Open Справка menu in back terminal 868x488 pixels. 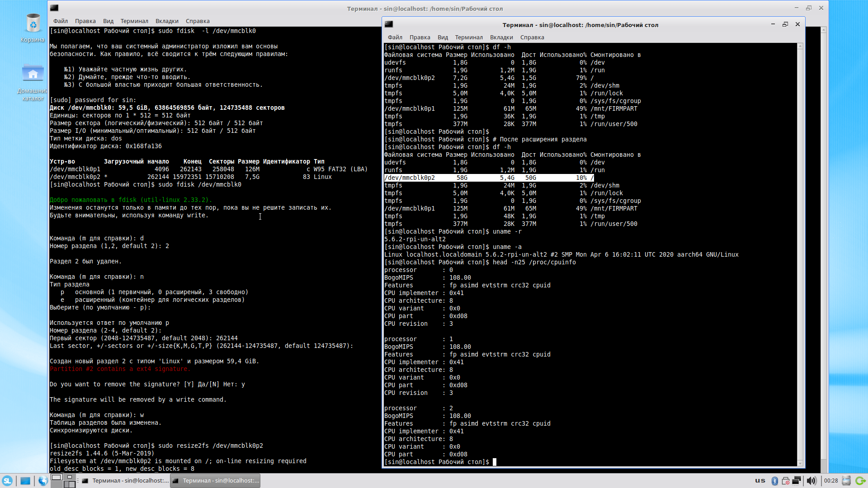pos(198,21)
